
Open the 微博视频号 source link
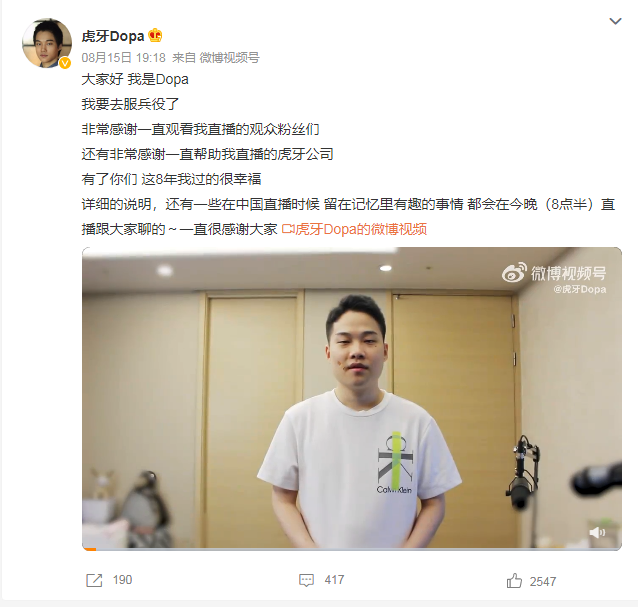(x=229, y=58)
